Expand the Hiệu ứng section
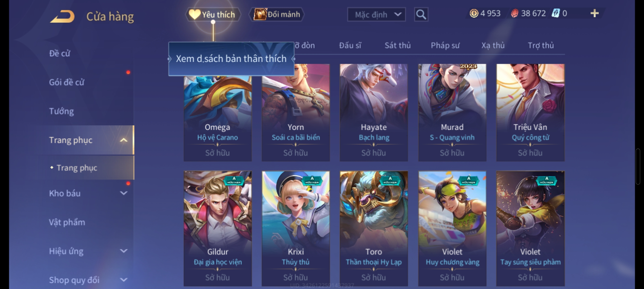 click(x=124, y=251)
